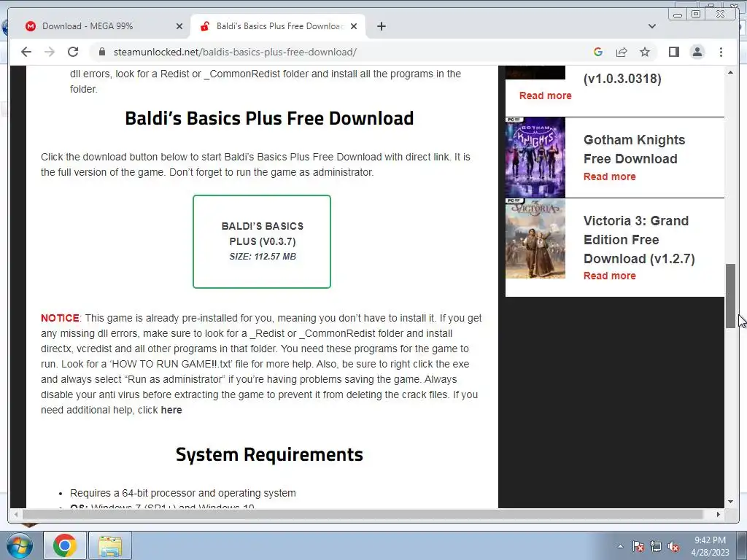Click the forward navigation arrow
The width and height of the screenshot is (747, 560).
pyautogui.click(x=50, y=52)
